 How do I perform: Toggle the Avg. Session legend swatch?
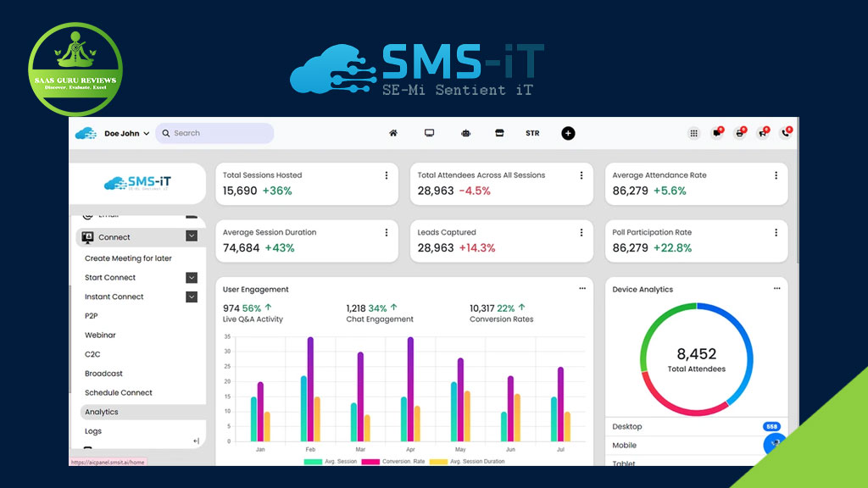point(313,462)
